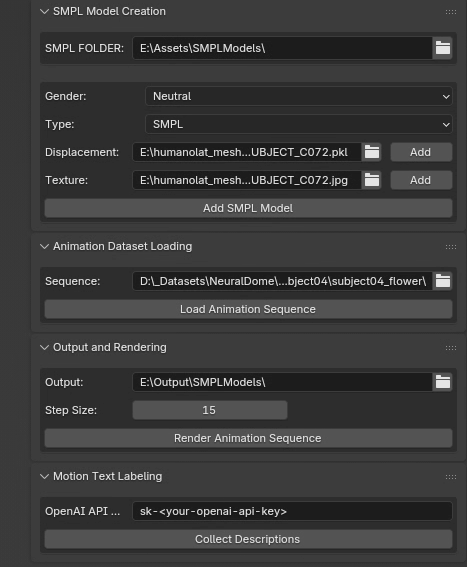Click the Sequence path input field
The width and height of the screenshot is (467, 567).
point(283,281)
